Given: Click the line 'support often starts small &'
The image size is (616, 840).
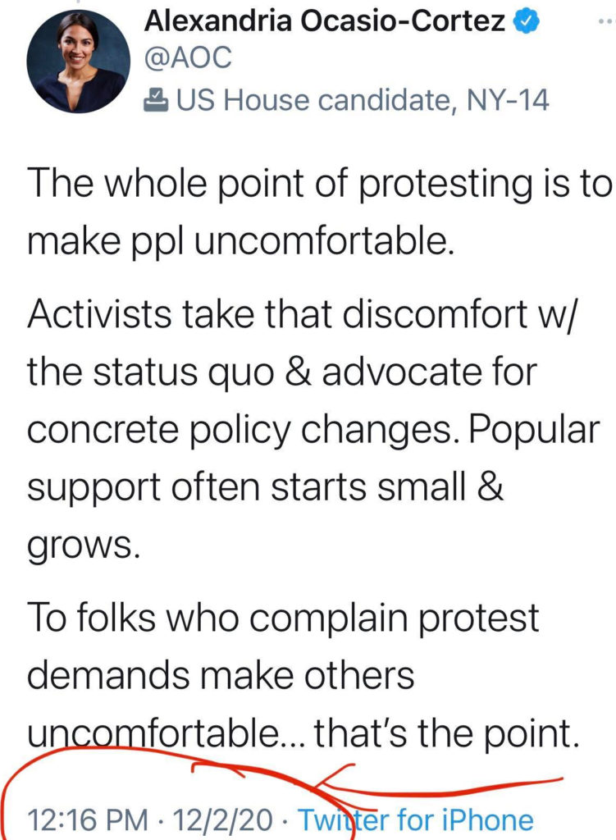Looking at the screenshot, I should click(x=265, y=487).
